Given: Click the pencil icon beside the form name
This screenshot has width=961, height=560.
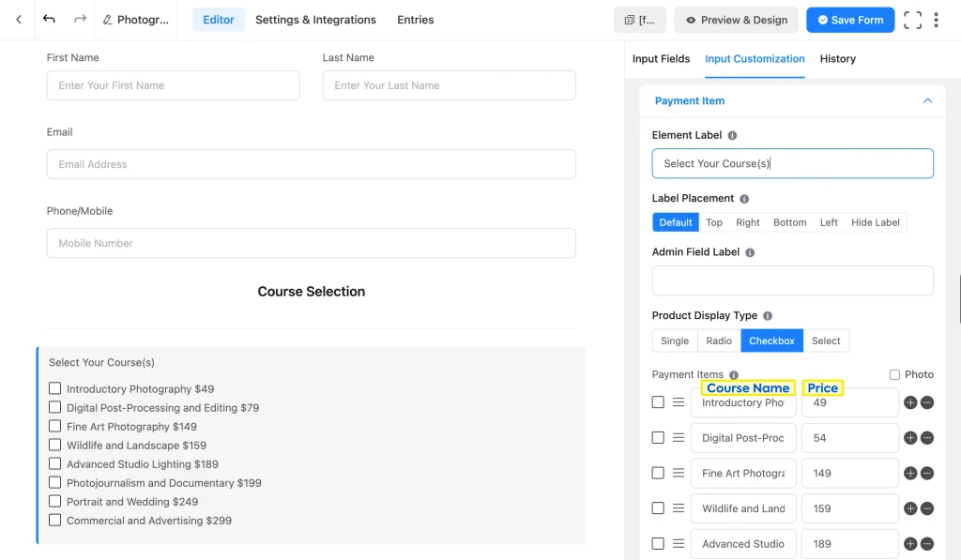Looking at the screenshot, I should coord(107,21).
